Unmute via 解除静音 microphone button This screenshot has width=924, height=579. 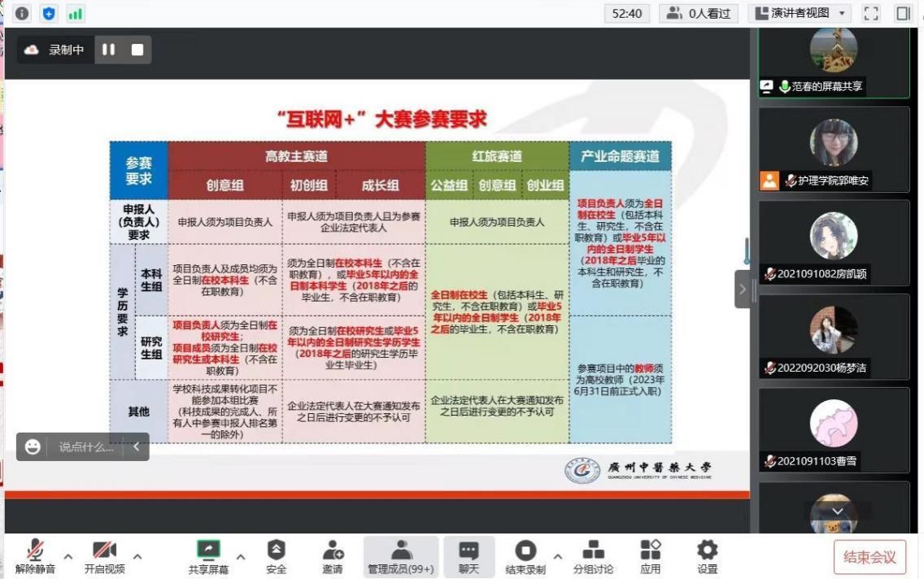point(35,556)
